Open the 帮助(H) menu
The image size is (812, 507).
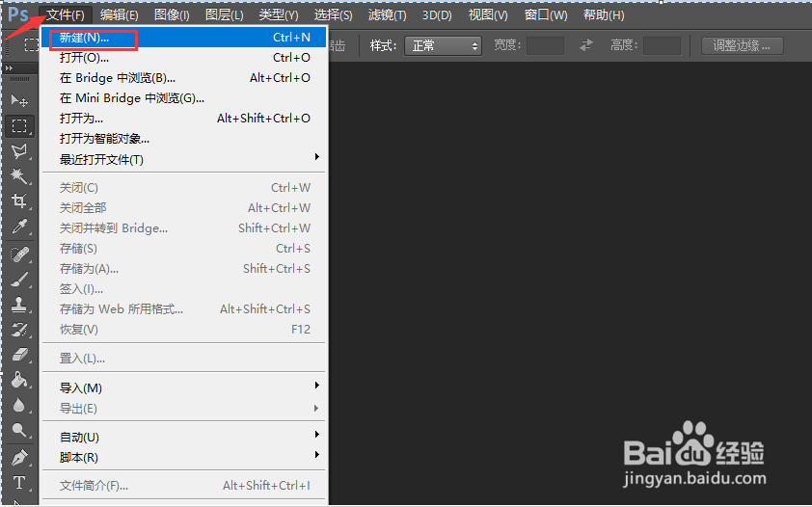(604, 15)
